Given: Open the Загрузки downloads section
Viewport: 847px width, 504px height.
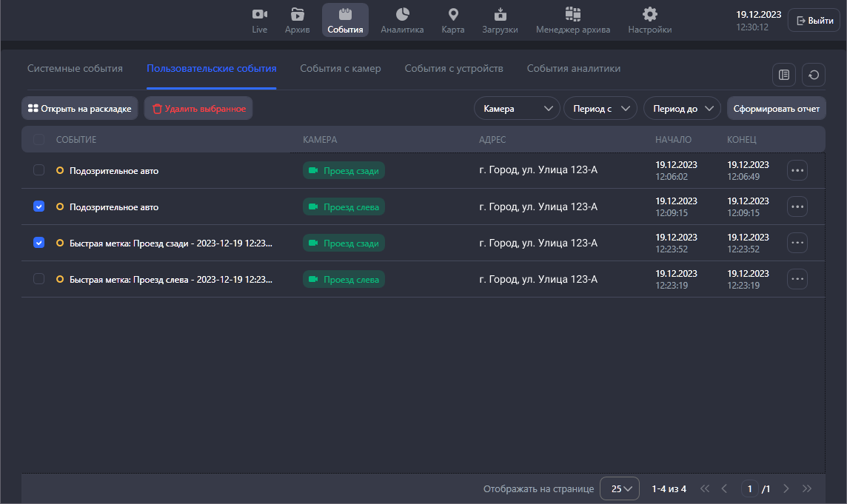Looking at the screenshot, I should 500,20.
